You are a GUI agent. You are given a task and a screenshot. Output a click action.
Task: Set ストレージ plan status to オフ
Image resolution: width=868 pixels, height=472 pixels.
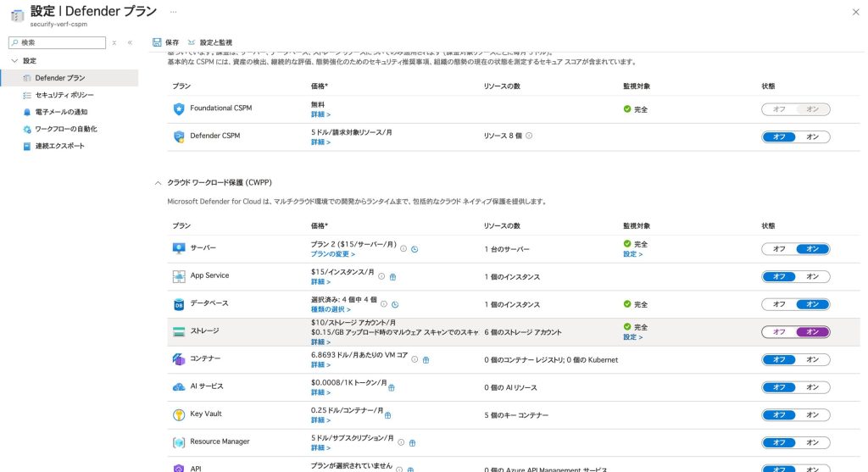pos(779,332)
